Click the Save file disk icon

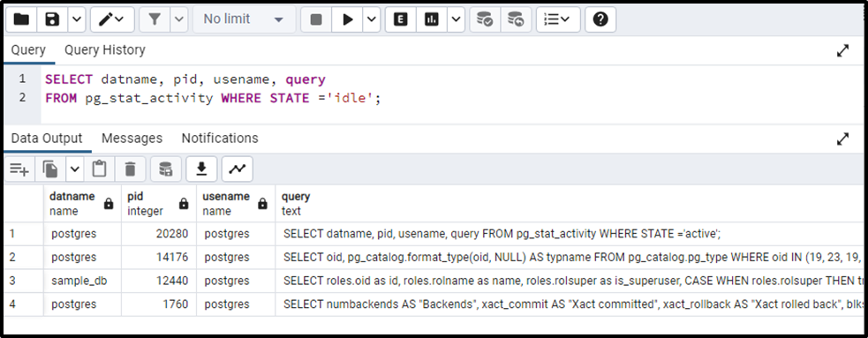click(x=52, y=20)
